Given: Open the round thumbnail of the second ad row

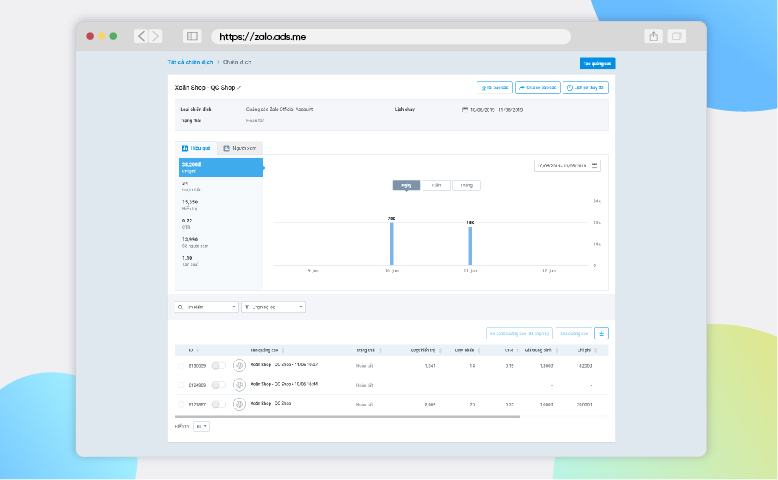Looking at the screenshot, I should click(x=239, y=385).
